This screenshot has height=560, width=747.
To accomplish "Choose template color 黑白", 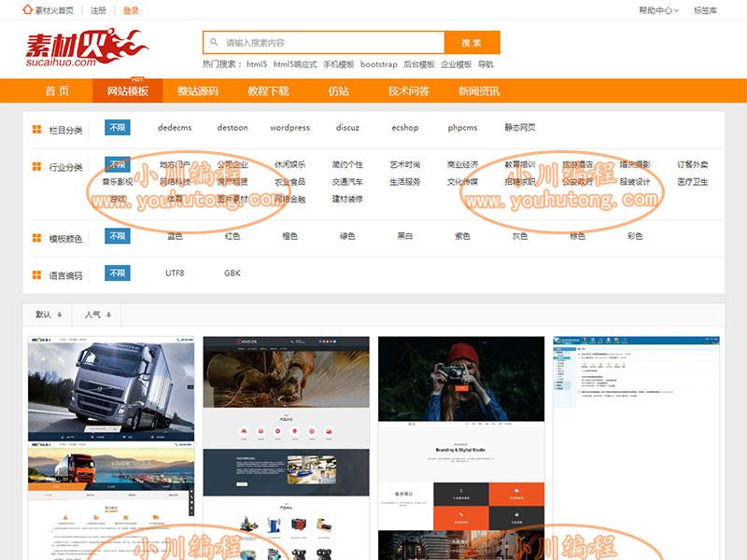I will 405,236.
